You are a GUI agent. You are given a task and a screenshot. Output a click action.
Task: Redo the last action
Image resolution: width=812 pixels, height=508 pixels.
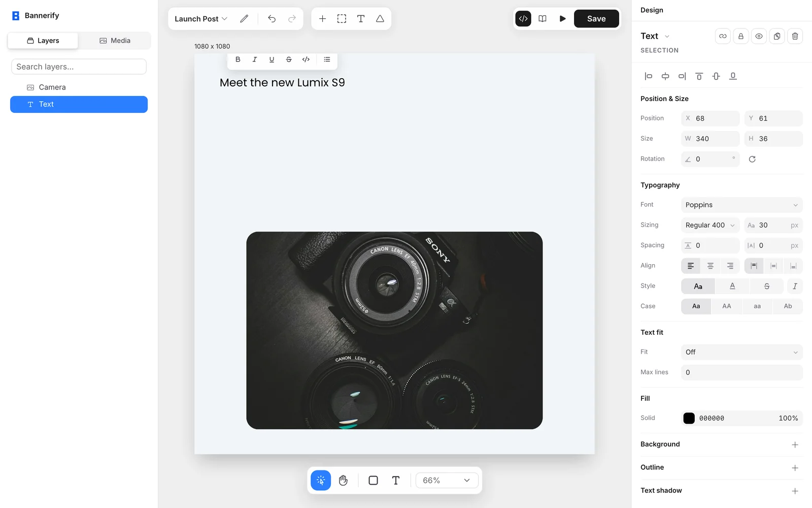tap(292, 19)
